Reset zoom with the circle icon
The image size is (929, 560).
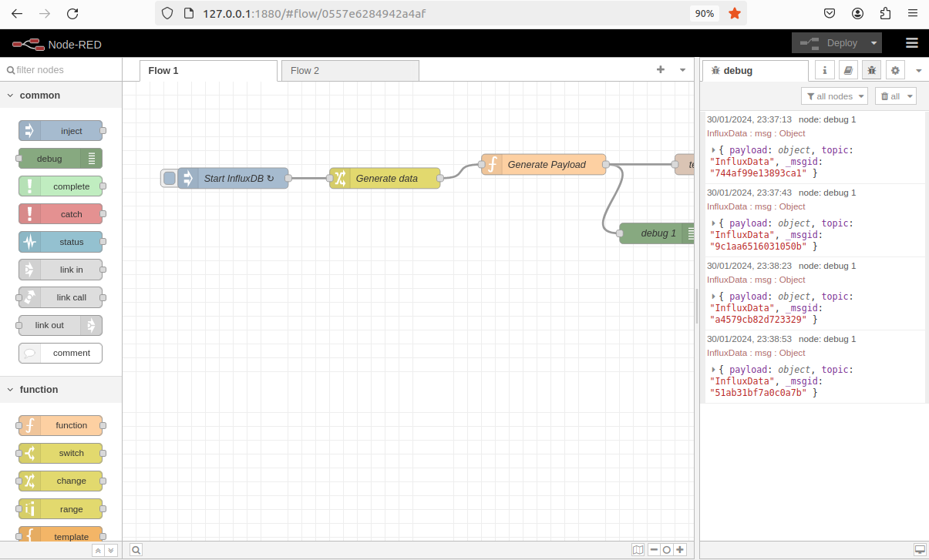(x=666, y=549)
